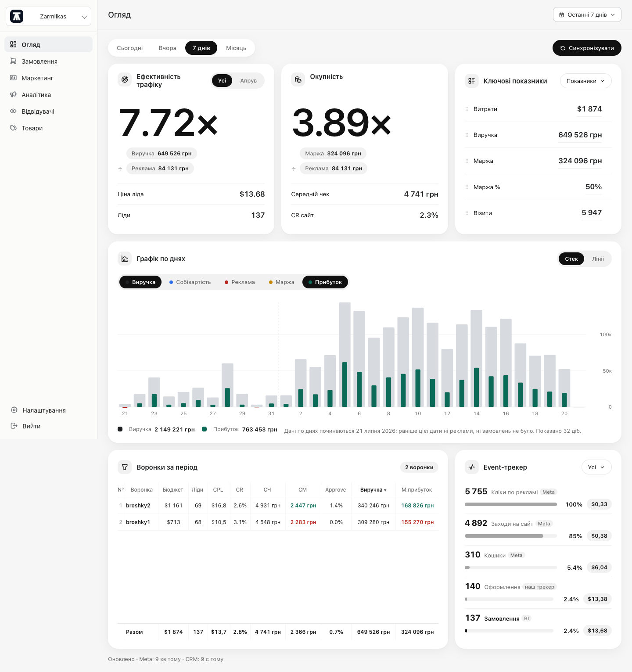
Task: Open Налаштування gear icon
Action: click(14, 410)
